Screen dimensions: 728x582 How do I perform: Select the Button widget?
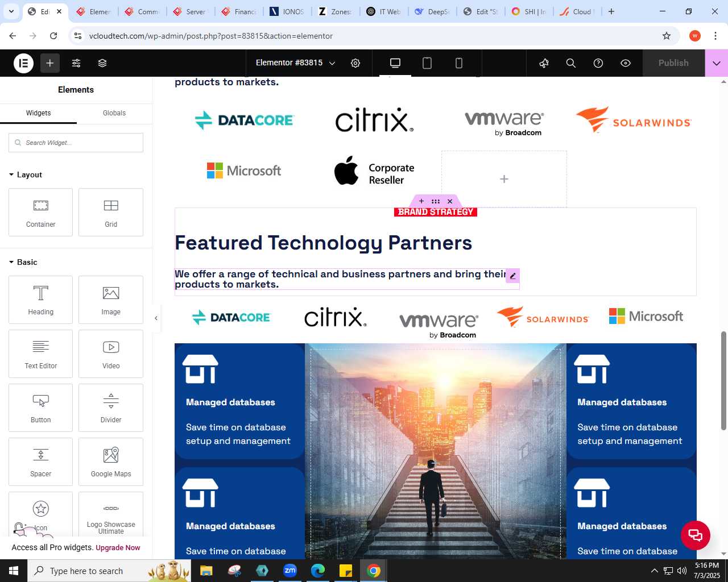tap(41, 408)
